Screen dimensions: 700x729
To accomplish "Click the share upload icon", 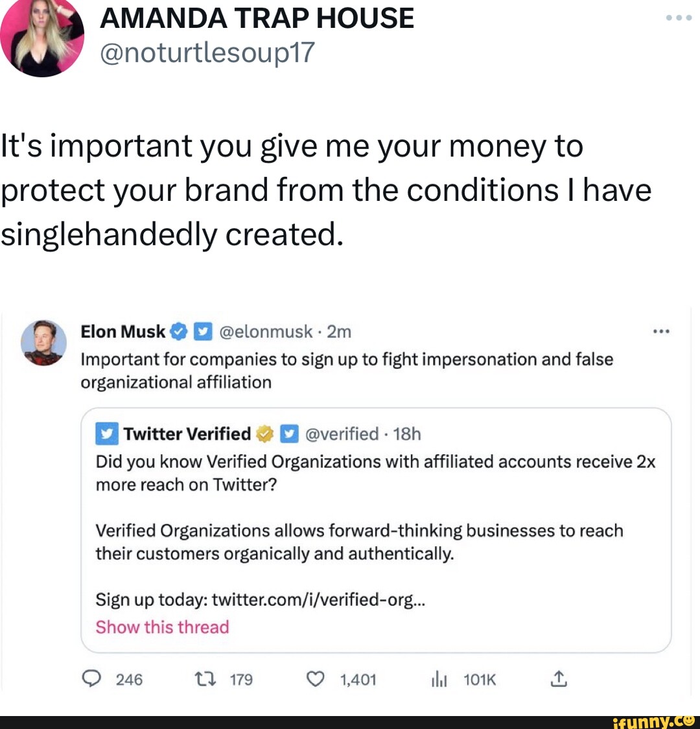I will (x=559, y=678).
